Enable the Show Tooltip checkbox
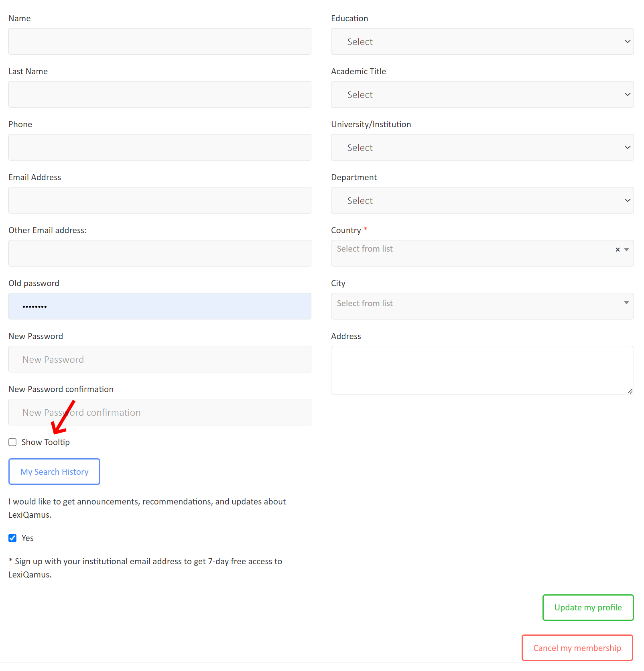The width and height of the screenshot is (644, 671). (x=13, y=442)
